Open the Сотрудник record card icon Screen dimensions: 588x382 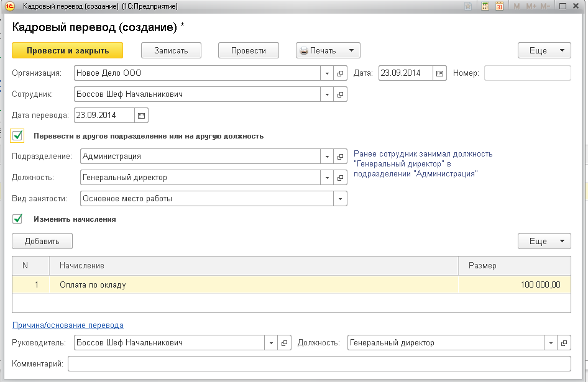pos(341,94)
